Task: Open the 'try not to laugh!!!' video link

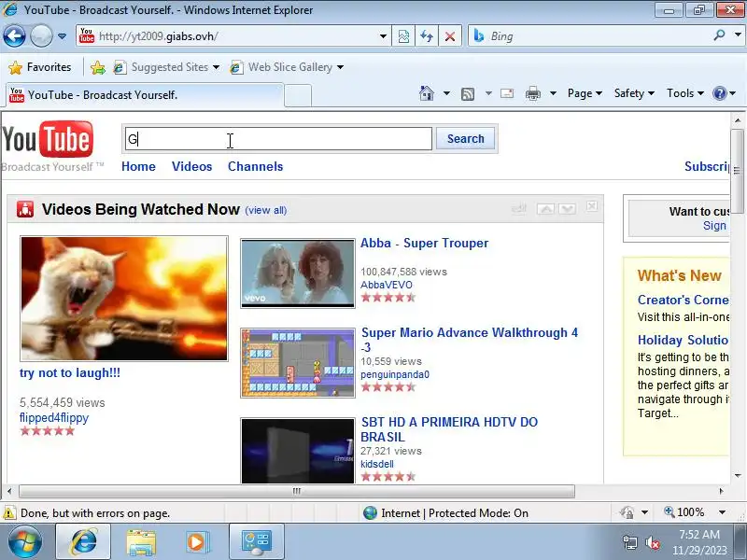Action: [70, 372]
